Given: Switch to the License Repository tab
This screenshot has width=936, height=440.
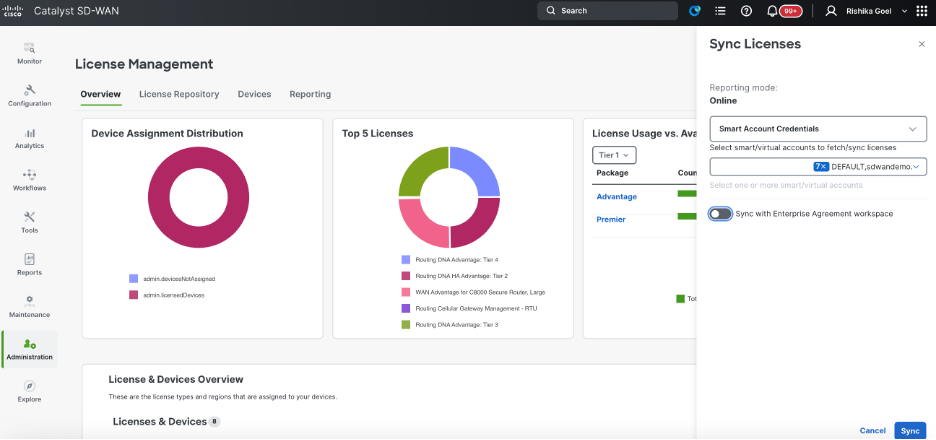Looking at the screenshot, I should [x=179, y=94].
